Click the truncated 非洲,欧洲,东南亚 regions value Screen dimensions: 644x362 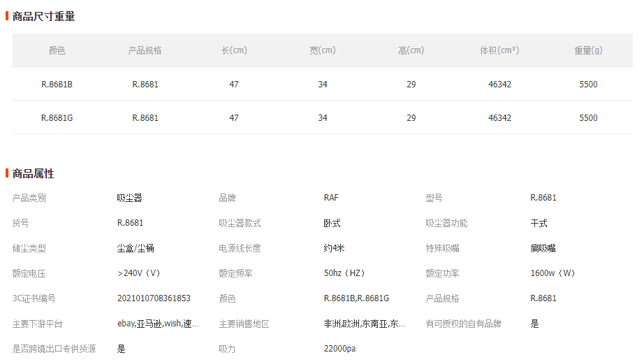coord(365,324)
